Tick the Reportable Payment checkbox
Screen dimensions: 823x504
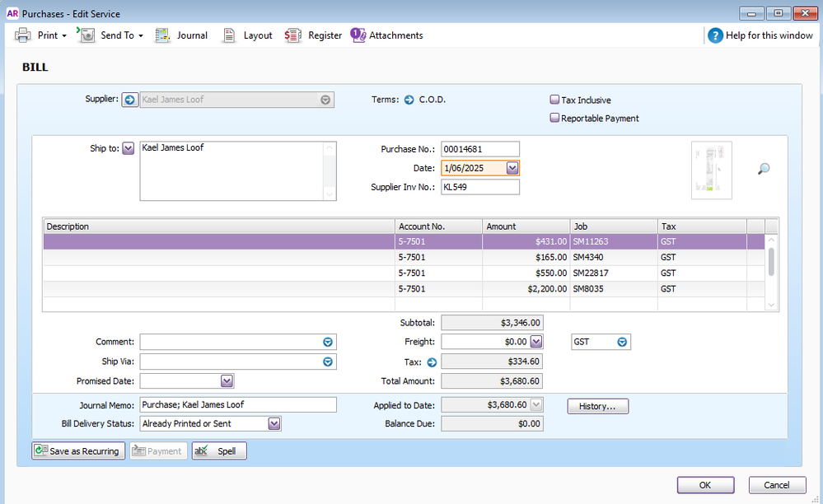click(554, 118)
